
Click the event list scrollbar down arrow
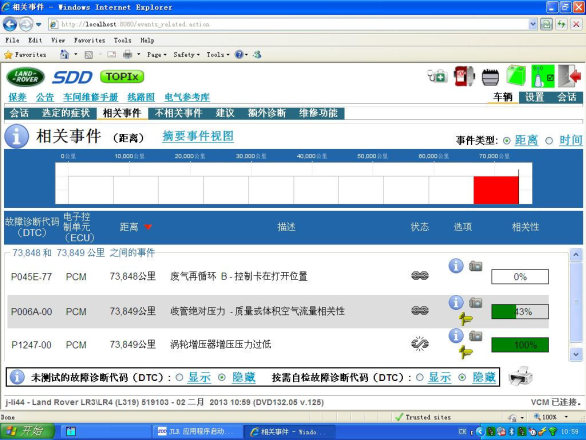(x=576, y=354)
